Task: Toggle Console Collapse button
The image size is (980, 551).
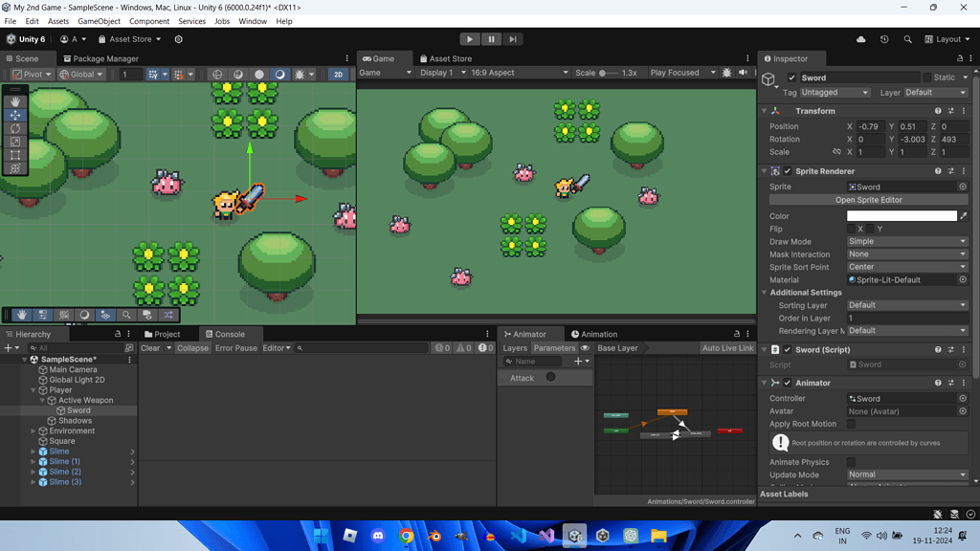Action: [x=192, y=348]
